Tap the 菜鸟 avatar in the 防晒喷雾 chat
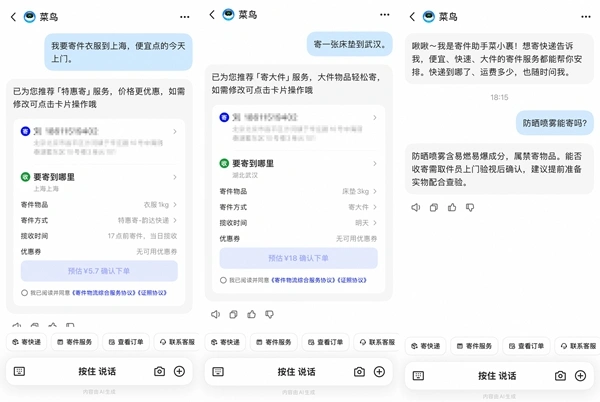The height and width of the screenshot is (402, 600). (x=429, y=17)
